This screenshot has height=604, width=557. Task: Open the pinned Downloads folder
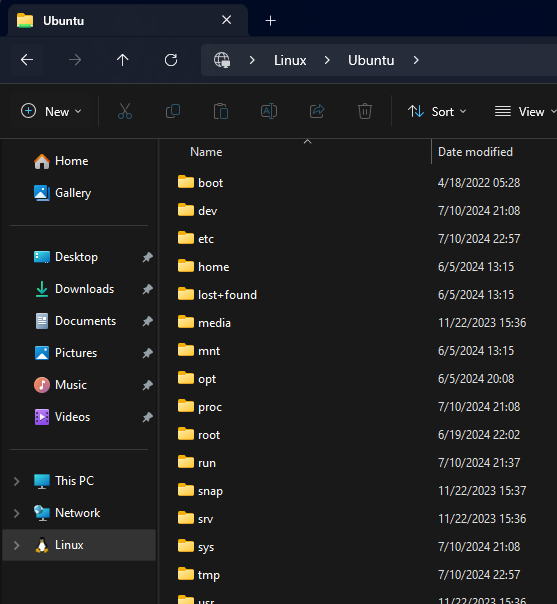(x=74, y=289)
